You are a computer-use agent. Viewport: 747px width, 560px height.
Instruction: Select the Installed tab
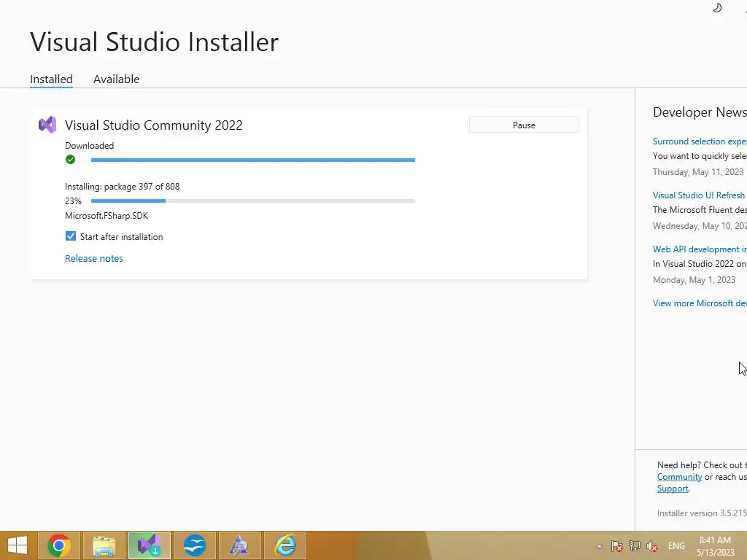[52, 79]
